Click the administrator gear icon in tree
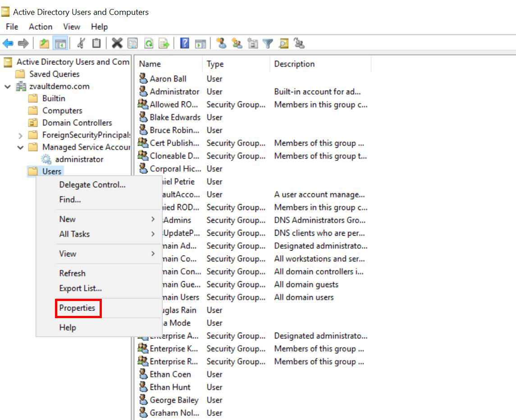Image resolution: width=516 pixels, height=420 pixels. click(x=46, y=160)
